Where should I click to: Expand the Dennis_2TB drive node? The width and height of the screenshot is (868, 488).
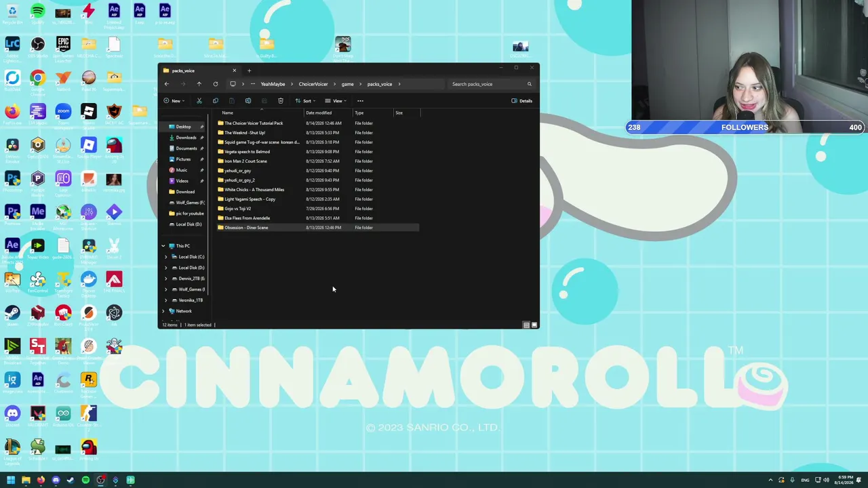166,279
